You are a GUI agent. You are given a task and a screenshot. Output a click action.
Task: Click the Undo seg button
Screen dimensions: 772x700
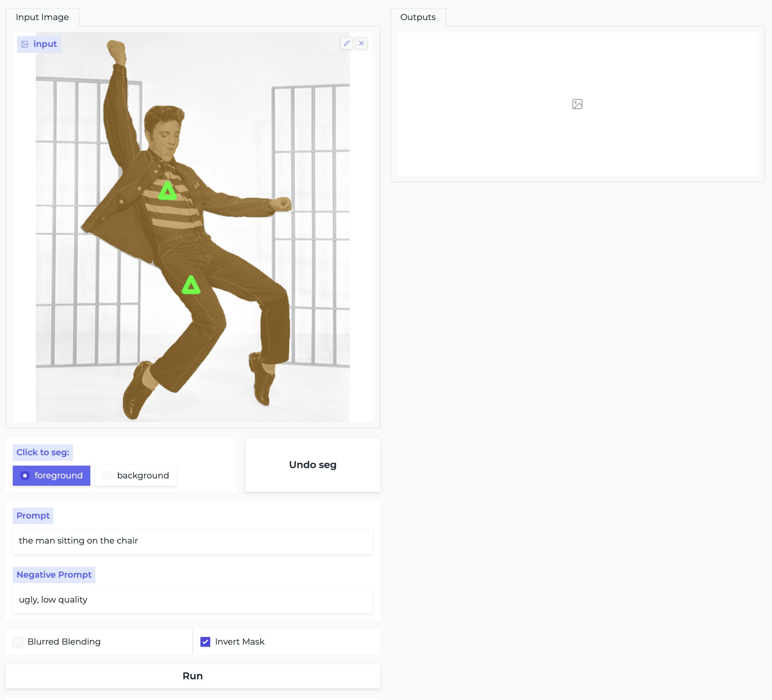tap(312, 465)
